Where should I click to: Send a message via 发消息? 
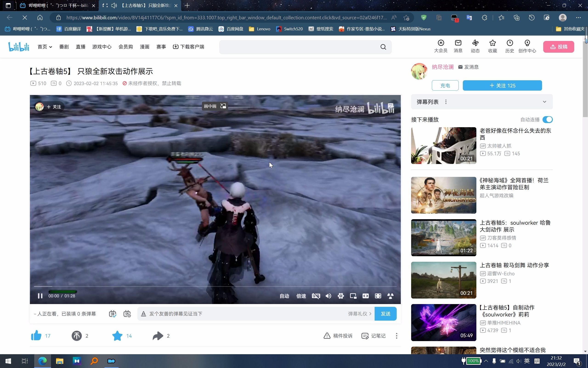(x=468, y=67)
